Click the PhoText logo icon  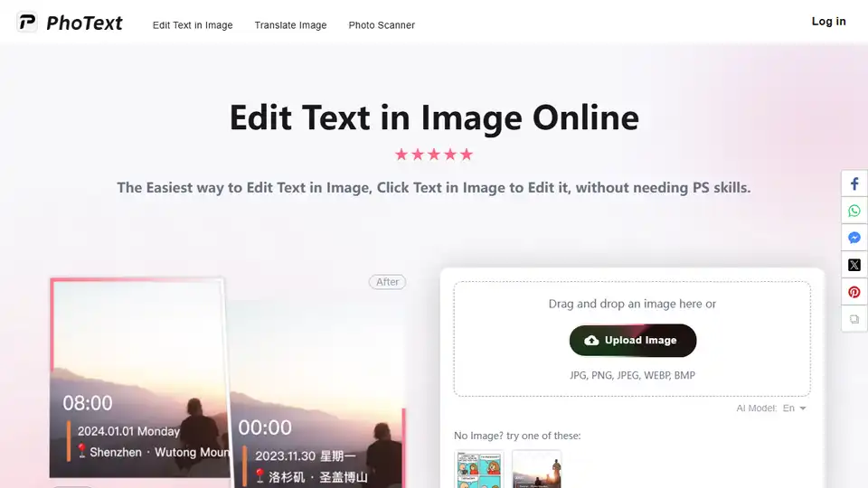(26, 22)
